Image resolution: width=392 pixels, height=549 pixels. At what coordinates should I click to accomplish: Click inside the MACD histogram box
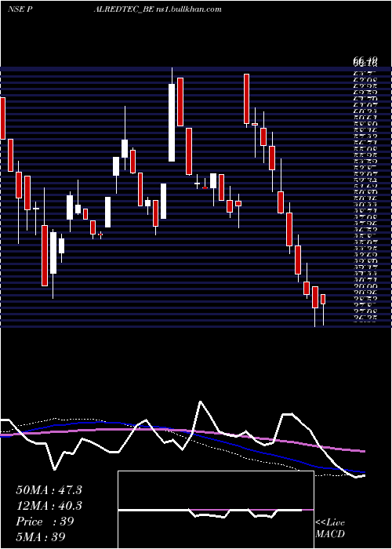click(x=216, y=510)
